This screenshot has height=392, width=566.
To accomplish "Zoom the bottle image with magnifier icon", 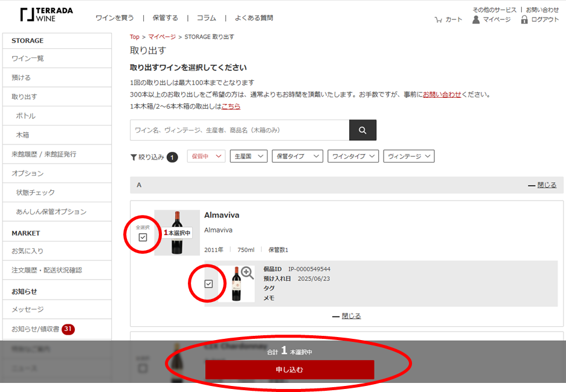I will (247, 274).
